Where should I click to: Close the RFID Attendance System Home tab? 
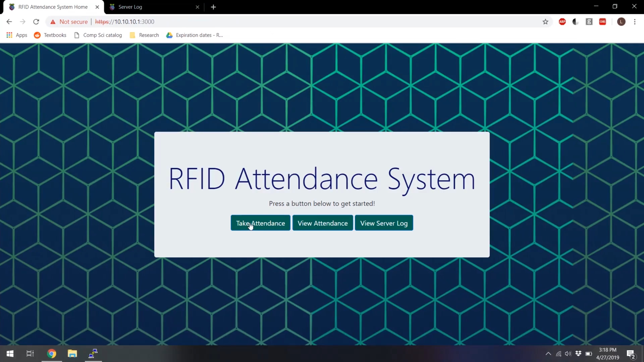[97, 7]
